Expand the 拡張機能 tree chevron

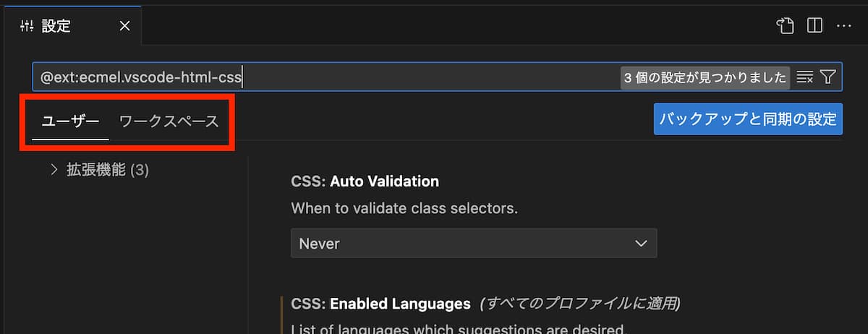(54, 170)
